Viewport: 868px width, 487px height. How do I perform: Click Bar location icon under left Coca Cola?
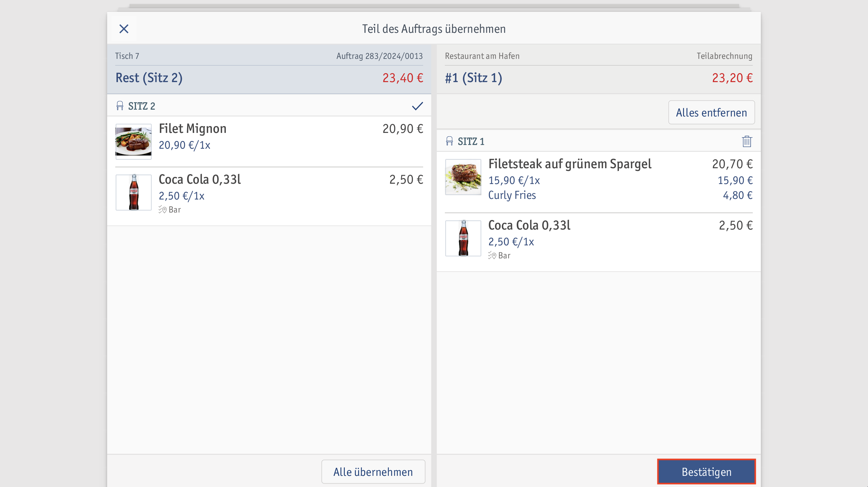[163, 210]
